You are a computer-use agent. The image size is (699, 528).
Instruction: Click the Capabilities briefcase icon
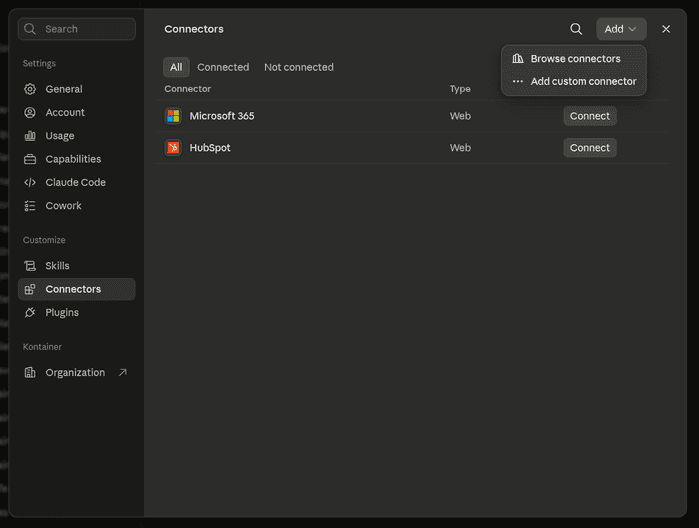(x=30, y=159)
